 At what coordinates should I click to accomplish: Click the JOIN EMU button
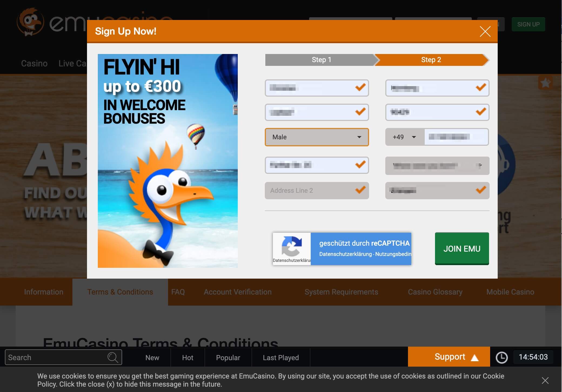(x=462, y=249)
